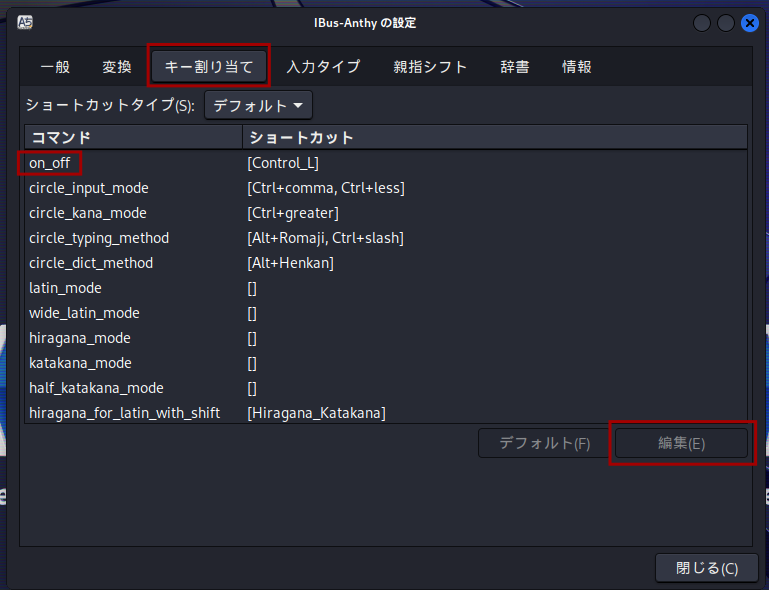
Task: Select the latin_mode command row
Action: pos(386,288)
